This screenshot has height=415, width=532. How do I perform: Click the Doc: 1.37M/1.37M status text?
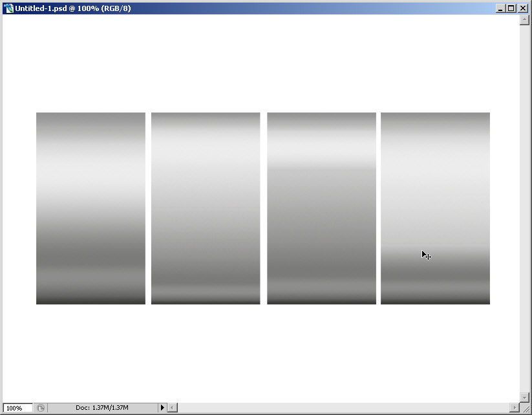[x=102, y=407]
